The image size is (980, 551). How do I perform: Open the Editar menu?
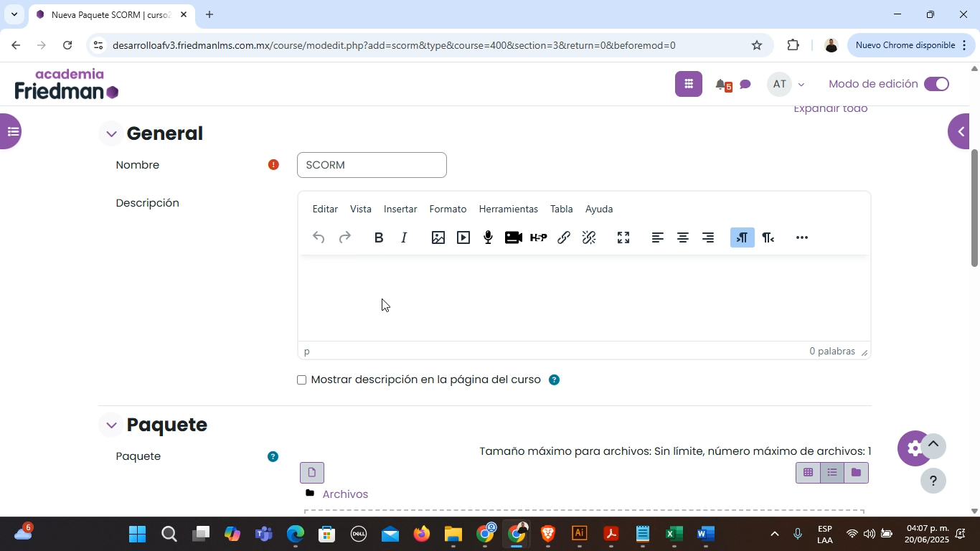[x=325, y=209]
